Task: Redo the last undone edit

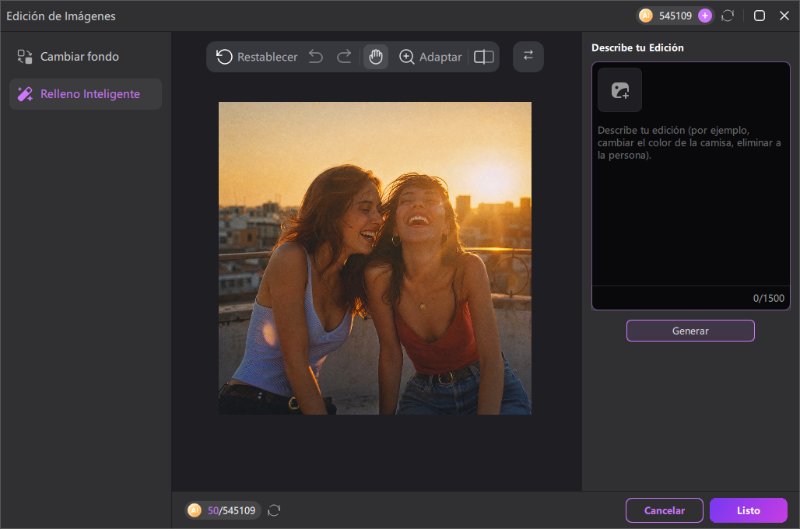Action: 344,57
